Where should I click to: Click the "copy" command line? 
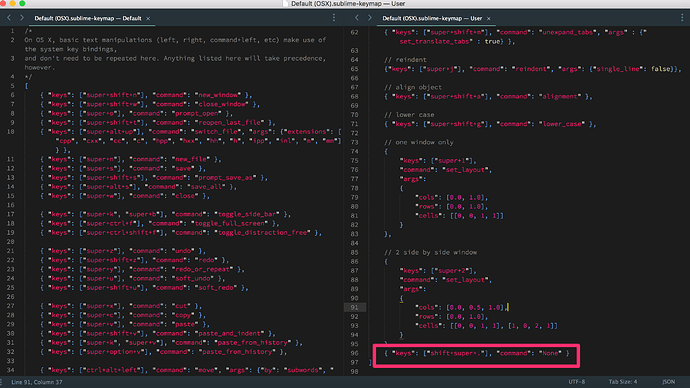[x=123, y=315]
